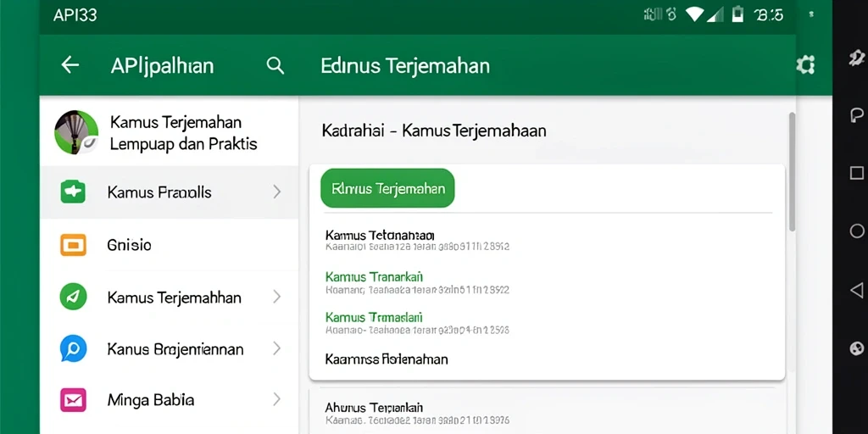Select the Kamus Terjemahhan menu item
The height and width of the screenshot is (434, 868).
click(170, 298)
